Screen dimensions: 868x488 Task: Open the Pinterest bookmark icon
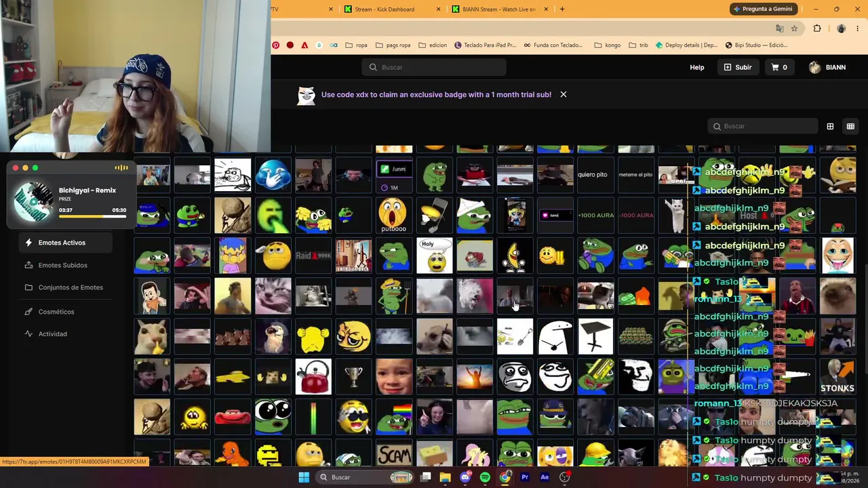tap(275, 45)
